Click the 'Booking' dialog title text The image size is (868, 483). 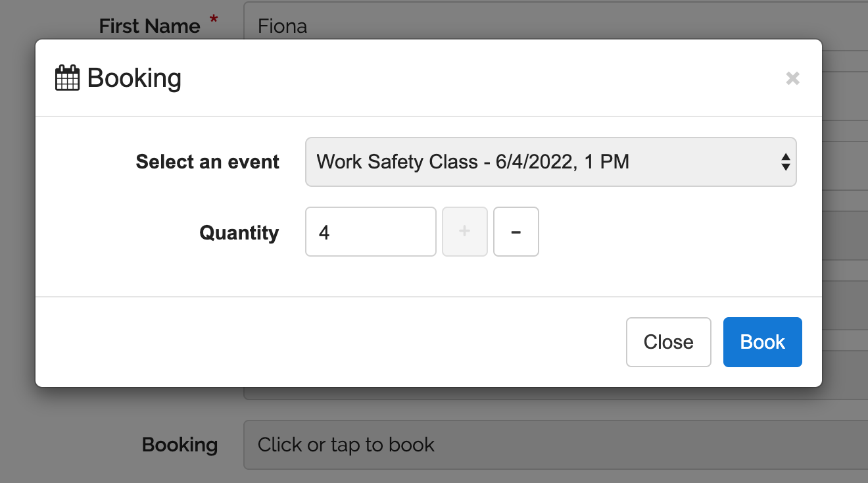pyautogui.click(x=134, y=78)
